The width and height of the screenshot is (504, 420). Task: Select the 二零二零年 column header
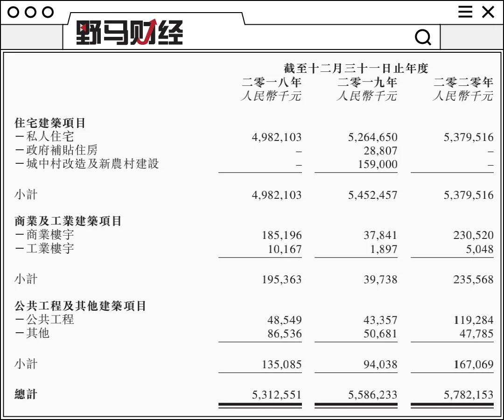tap(463, 82)
